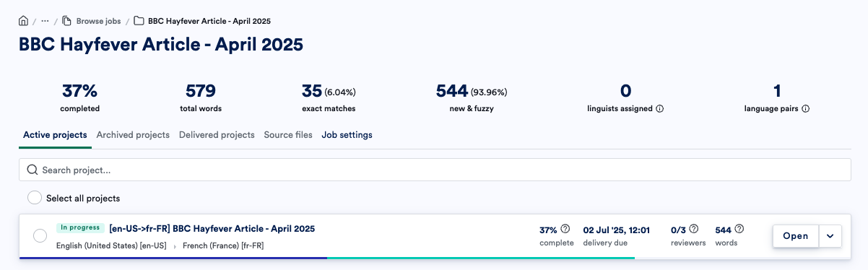This screenshot has width=868, height=270.
Task: Open help icon next to 0/3 reviewers
Action: point(694,229)
